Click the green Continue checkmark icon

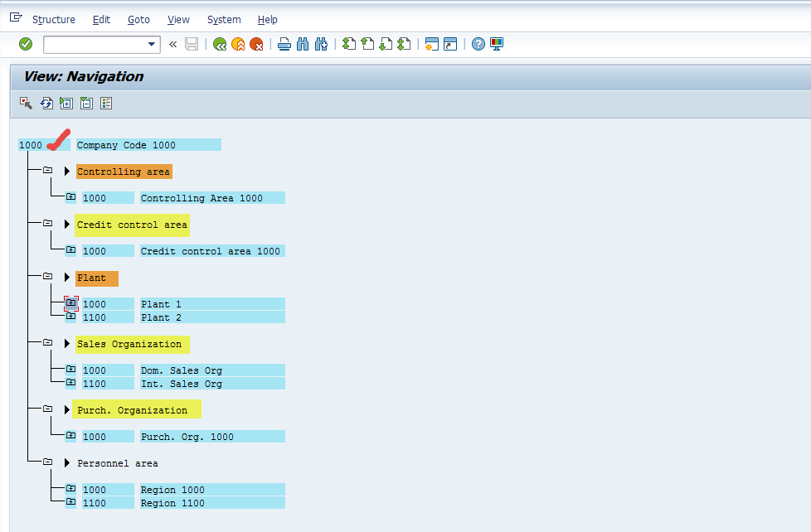pos(25,44)
